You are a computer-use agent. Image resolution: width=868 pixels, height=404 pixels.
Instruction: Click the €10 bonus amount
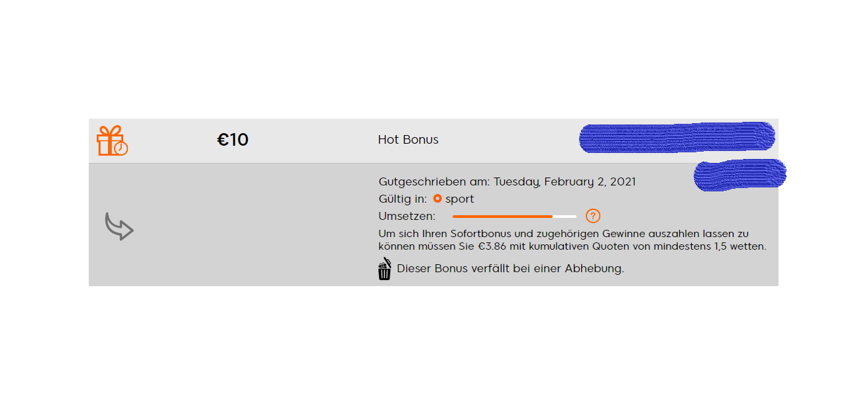233,140
